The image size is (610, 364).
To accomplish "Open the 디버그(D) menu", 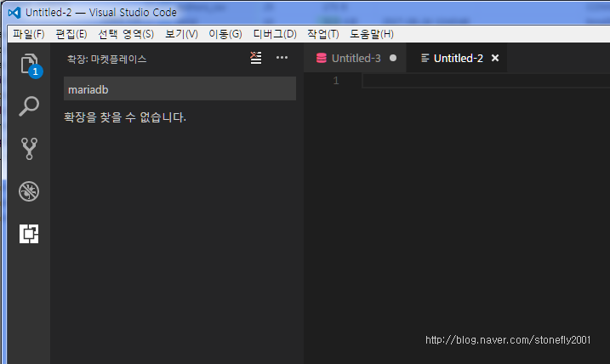I will [x=275, y=34].
